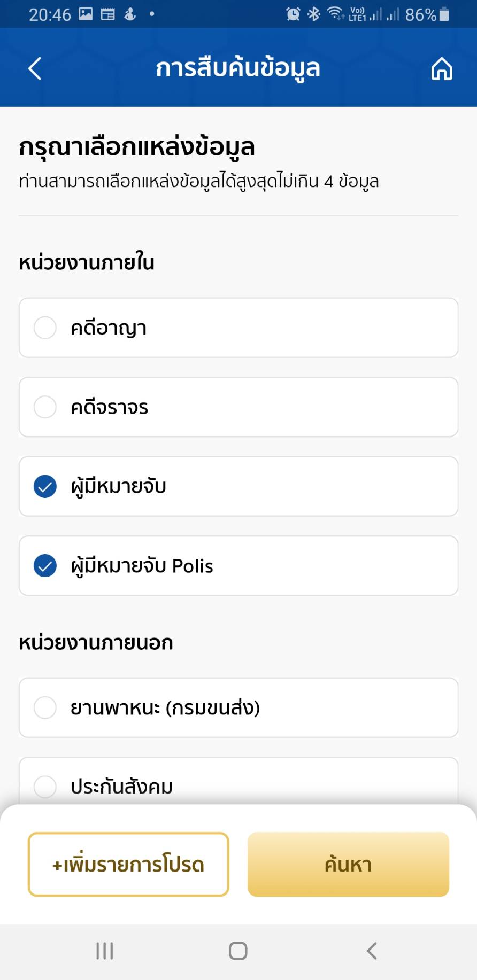Select the คดีจราจร checkbox
477x980 pixels.
(45, 407)
